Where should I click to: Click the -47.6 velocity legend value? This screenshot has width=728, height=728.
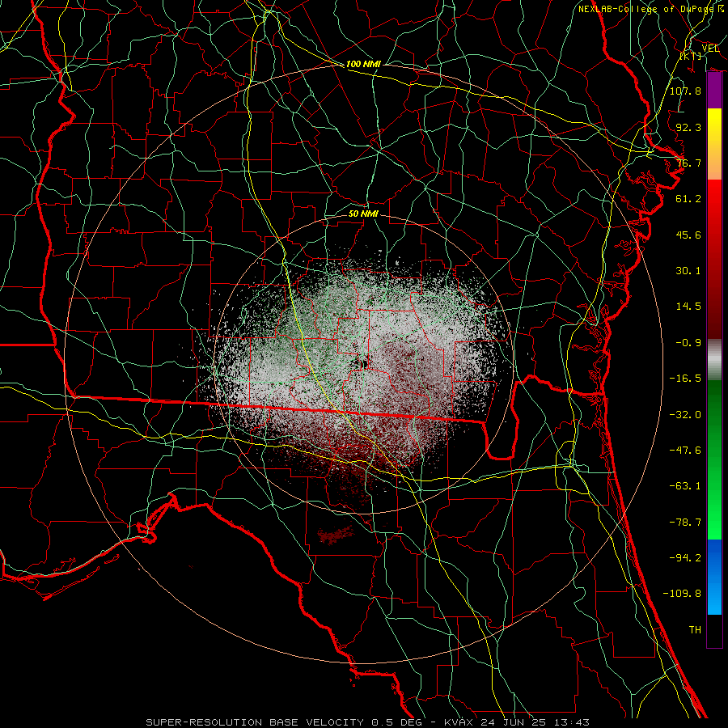click(685, 451)
